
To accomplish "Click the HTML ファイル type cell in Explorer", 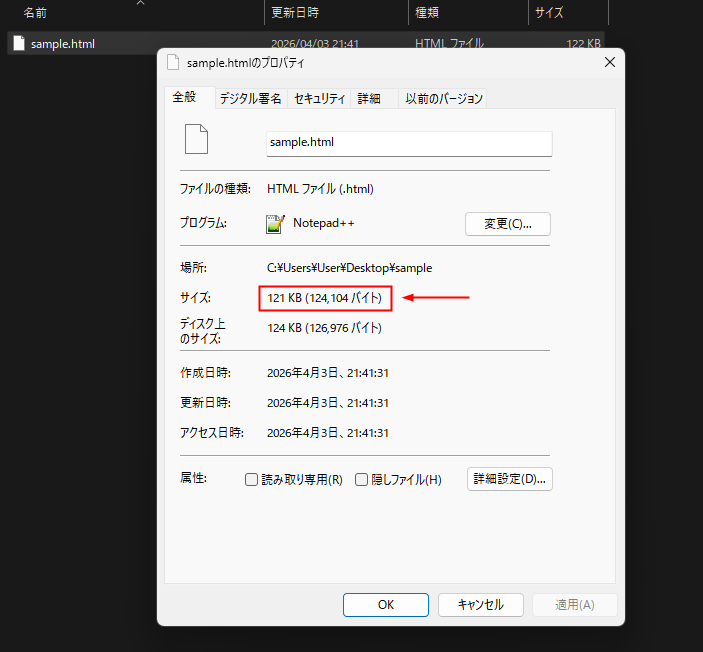I will coord(449,44).
